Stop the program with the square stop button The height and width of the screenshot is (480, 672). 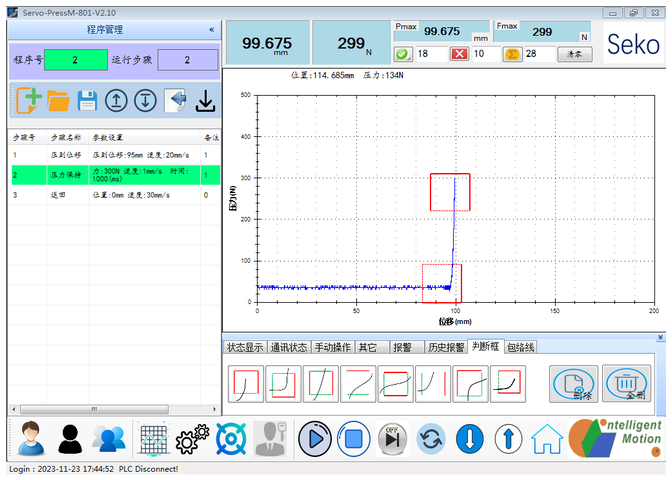click(354, 439)
